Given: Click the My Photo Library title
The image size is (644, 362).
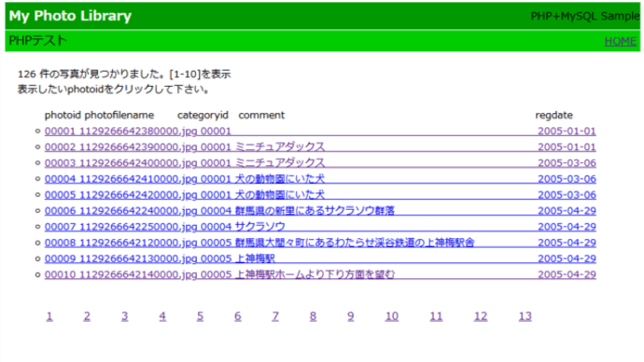Looking at the screenshot, I should point(70,16).
